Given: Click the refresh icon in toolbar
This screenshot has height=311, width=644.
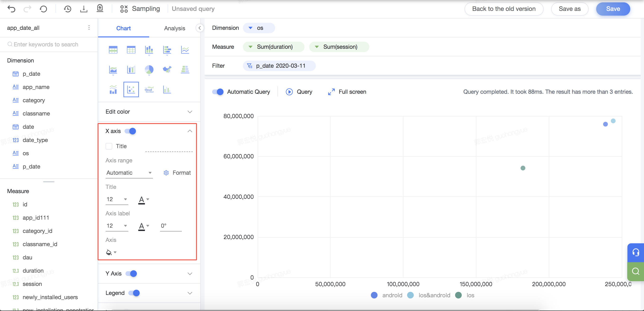Looking at the screenshot, I should click(43, 9).
